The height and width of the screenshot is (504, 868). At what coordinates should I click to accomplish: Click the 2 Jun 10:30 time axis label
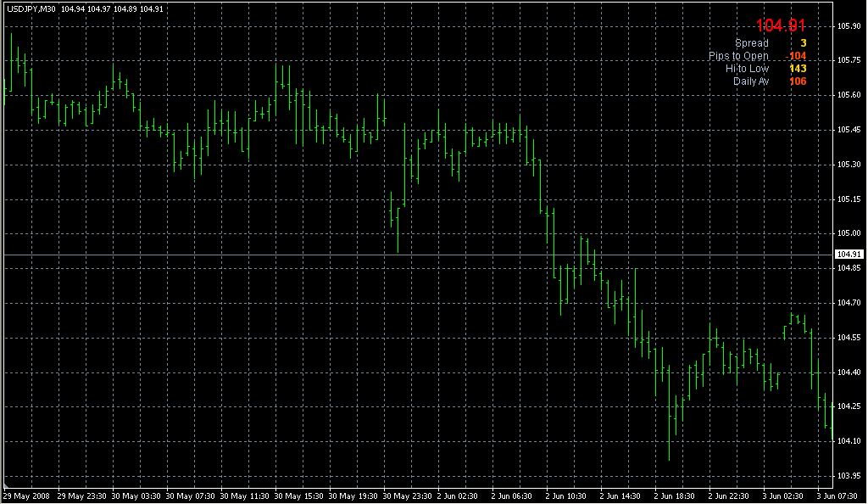coord(565,496)
